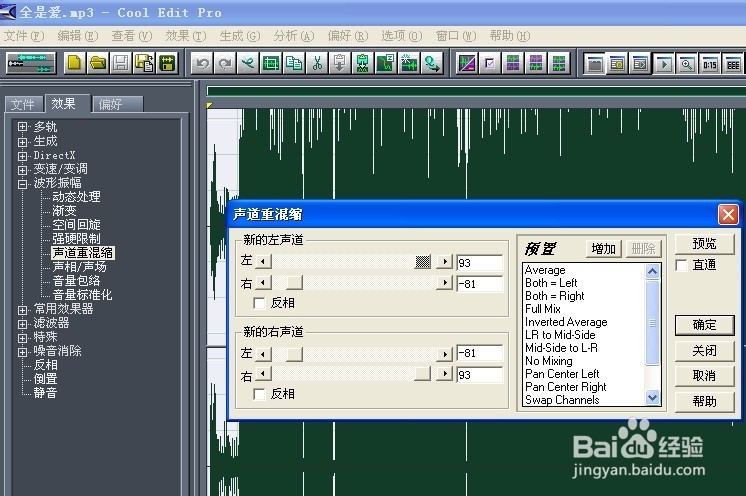Expand the 生成 tree node
The width and height of the screenshot is (746, 496).
pos(22,142)
